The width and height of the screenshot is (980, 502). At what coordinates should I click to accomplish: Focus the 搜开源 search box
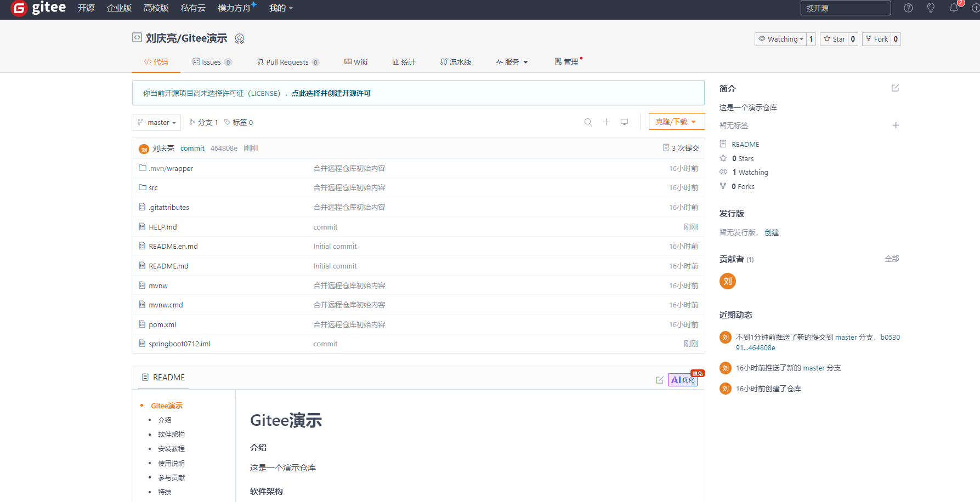coord(846,8)
